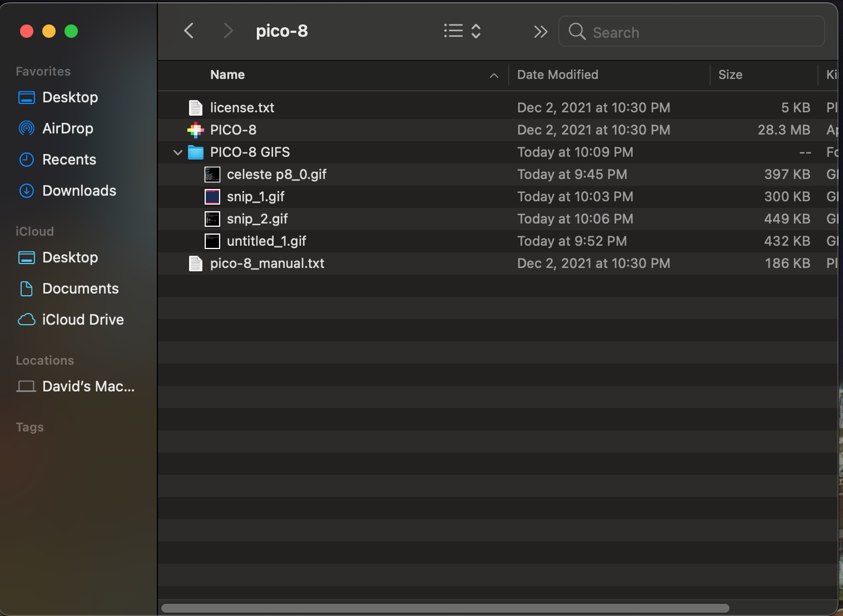Select the untitled_1.gif file name
This screenshot has height=616, width=843.
266,241
